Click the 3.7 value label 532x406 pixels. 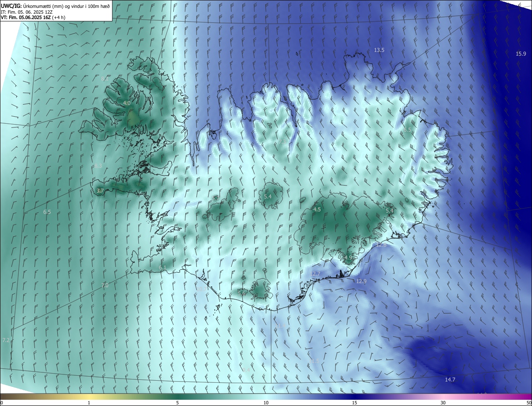pyautogui.click(x=100, y=191)
